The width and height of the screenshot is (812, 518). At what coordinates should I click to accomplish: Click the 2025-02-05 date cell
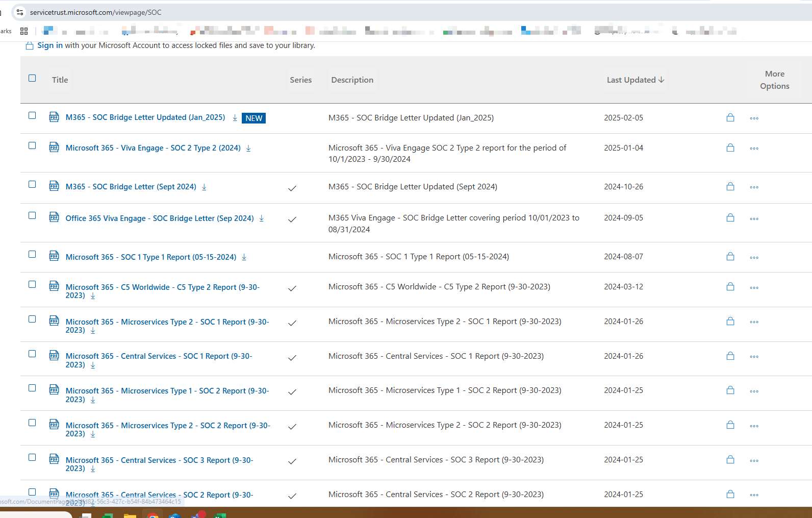pyautogui.click(x=623, y=117)
